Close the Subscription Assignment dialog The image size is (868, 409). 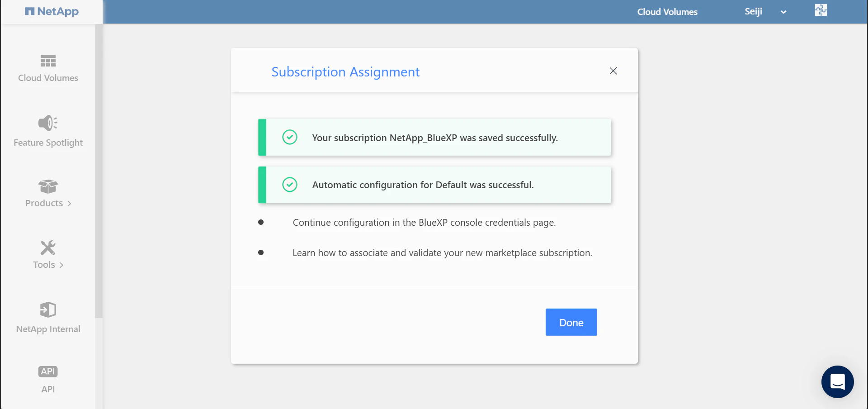(613, 71)
